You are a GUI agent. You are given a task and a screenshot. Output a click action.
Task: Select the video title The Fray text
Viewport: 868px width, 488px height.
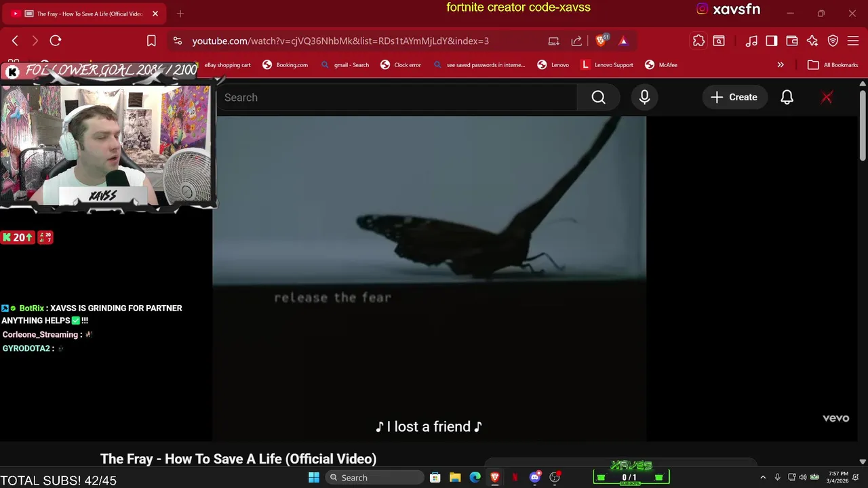click(238, 459)
